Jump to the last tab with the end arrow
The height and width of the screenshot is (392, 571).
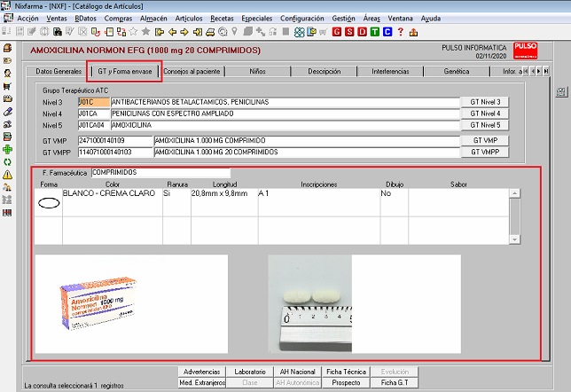pos(546,72)
